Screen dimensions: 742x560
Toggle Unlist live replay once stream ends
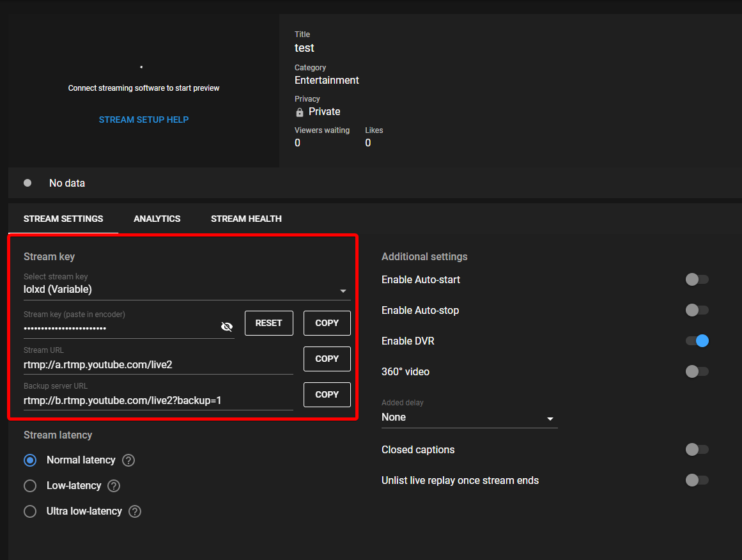[x=697, y=480]
